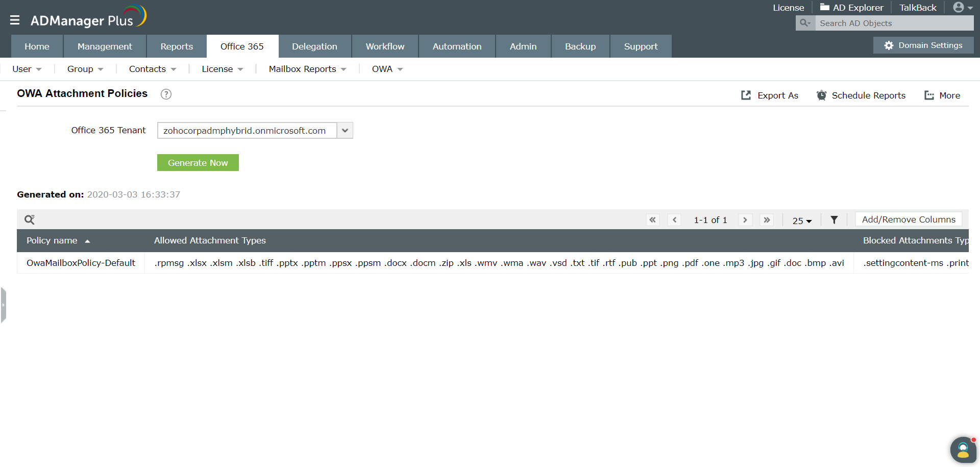Go to previous page of results

(x=674, y=220)
